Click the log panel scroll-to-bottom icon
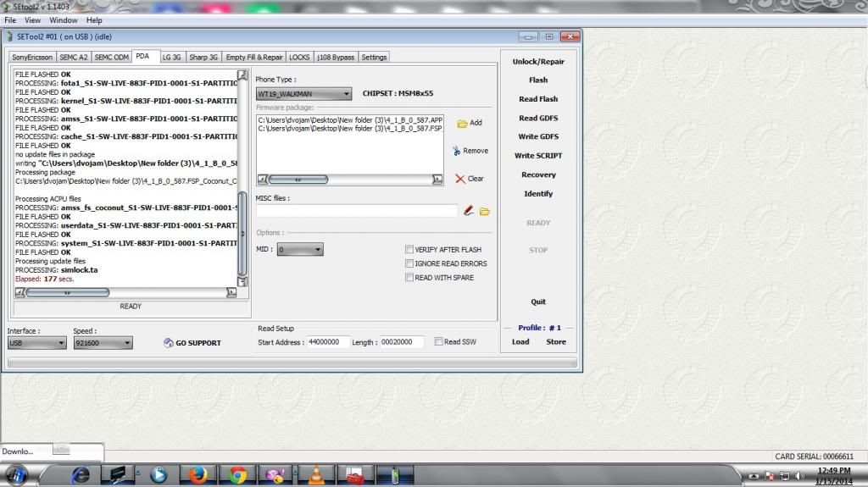Screen dimensions: 868x487 pos(242,282)
